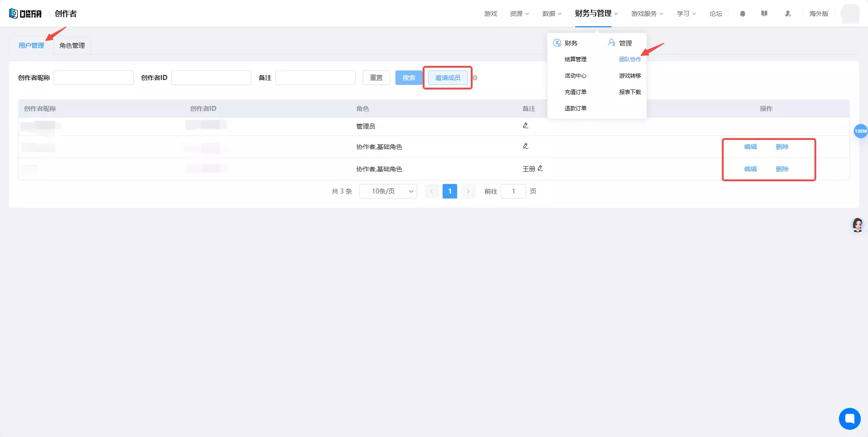Open the customer service avatar assistant
Viewport: 868px width, 437px height.
pos(857,224)
